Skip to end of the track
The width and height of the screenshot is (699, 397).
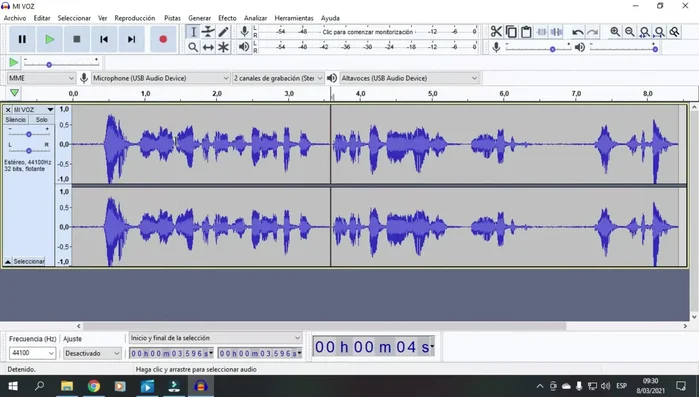pyautogui.click(x=131, y=39)
